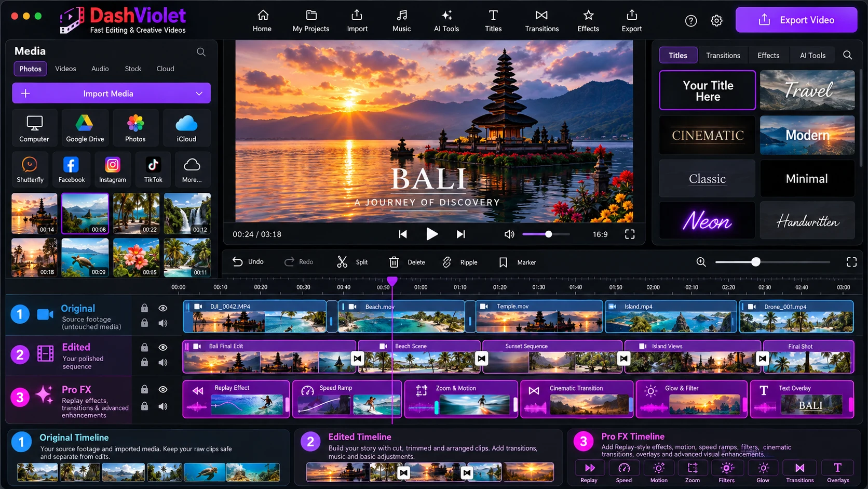This screenshot has height=489, width=868.
Task: Adjust the preview volume slider
Action: pos(546,234)
